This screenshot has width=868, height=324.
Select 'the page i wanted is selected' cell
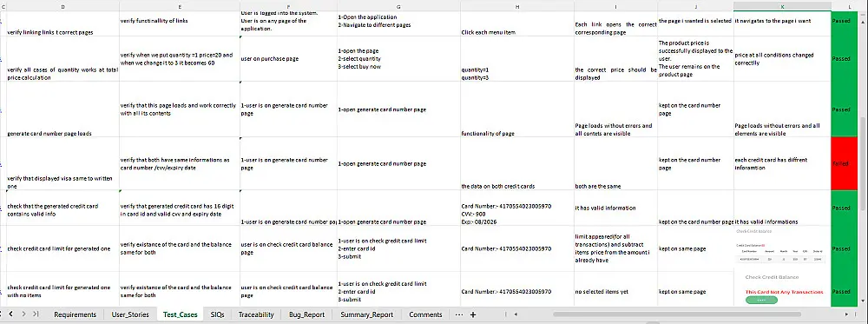pos(695,23)
